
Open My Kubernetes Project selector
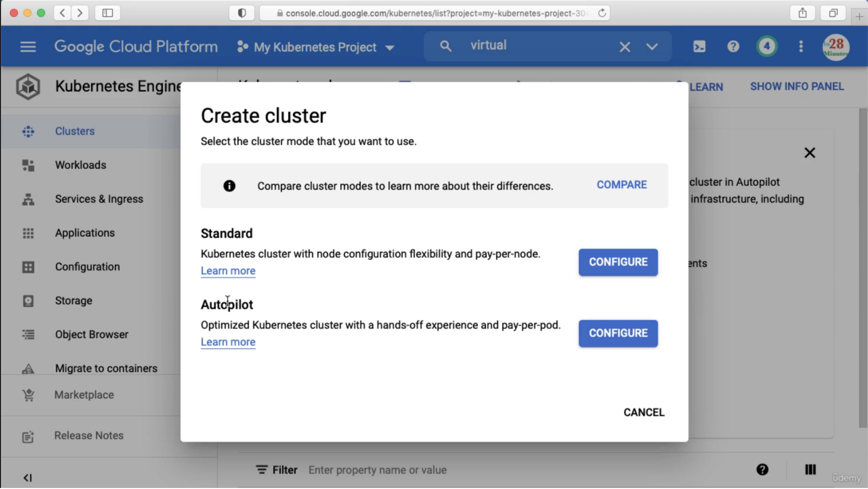point(315,47)
